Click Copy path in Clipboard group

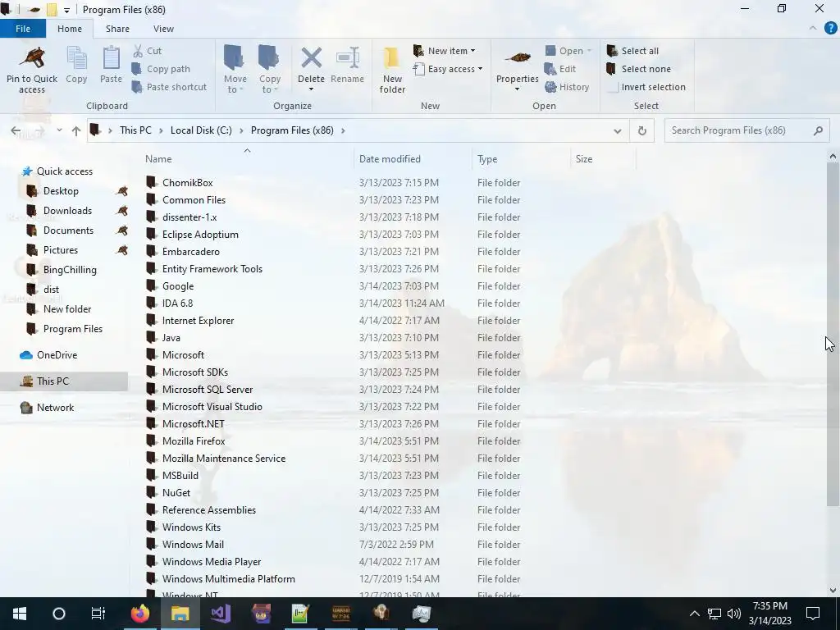pyautogui.click(x=161, y=69)
